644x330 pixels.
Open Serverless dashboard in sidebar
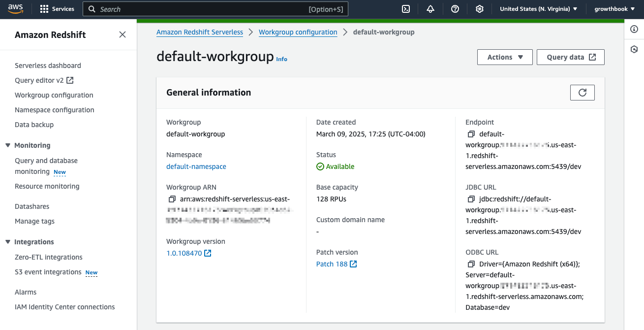click(48, 66)
